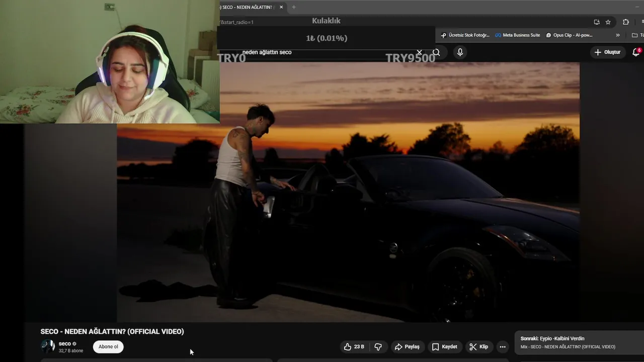The image size is (644, 362).
Task: Run search with magnifier icon
Action: [x=436, y=52]
